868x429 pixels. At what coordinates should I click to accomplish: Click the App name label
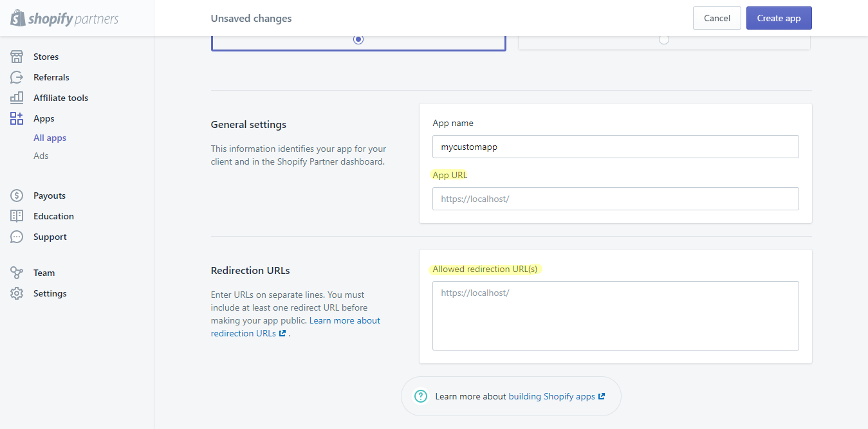[453, 123]
